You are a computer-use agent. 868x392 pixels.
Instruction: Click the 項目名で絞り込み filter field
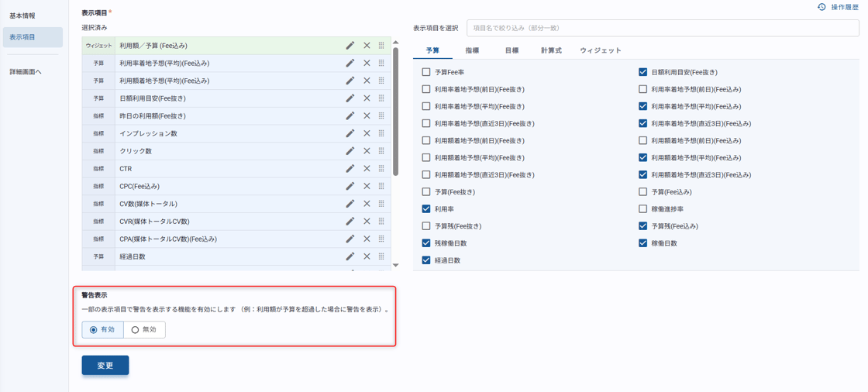pyautogui.click(x=662, y=28)
